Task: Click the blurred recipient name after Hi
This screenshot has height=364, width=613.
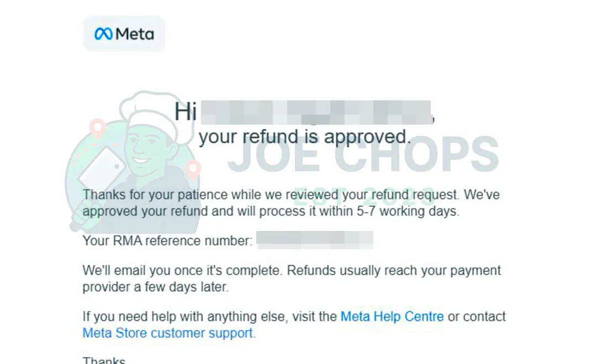Action: [315, 112]
